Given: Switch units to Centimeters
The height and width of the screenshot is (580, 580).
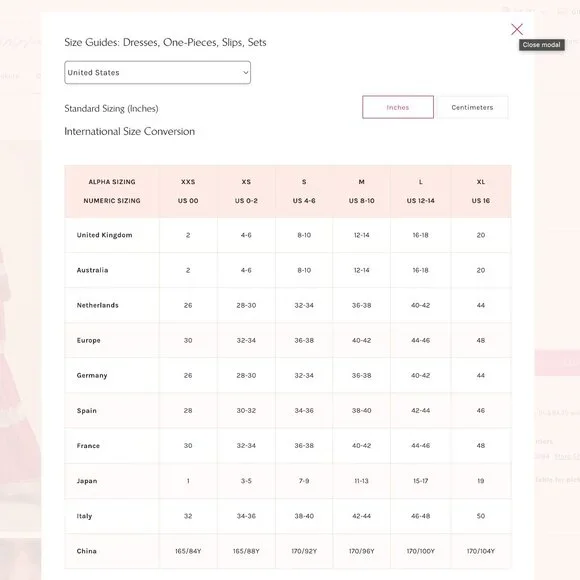Looking at the screenshot, I should point(472,107).
